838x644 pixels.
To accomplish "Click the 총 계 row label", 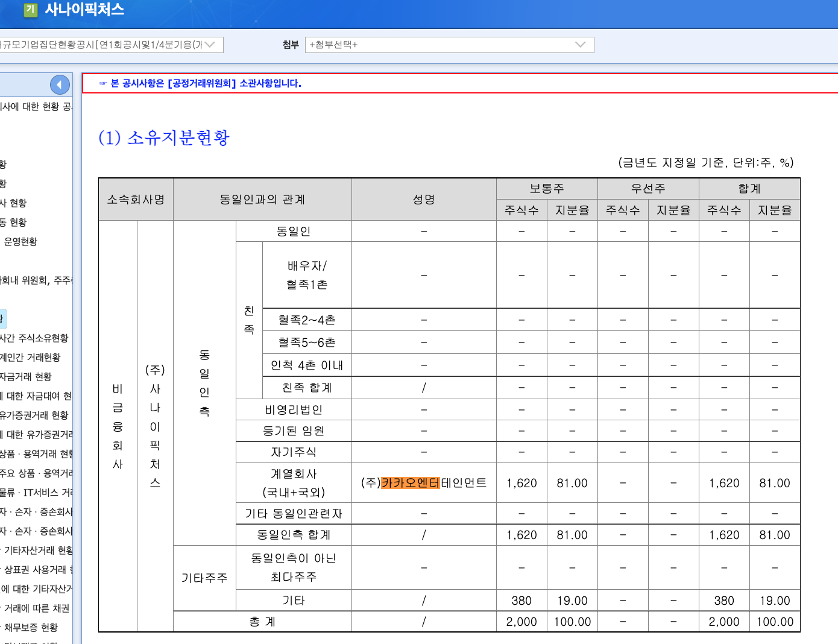I will [x=263, y=622].
